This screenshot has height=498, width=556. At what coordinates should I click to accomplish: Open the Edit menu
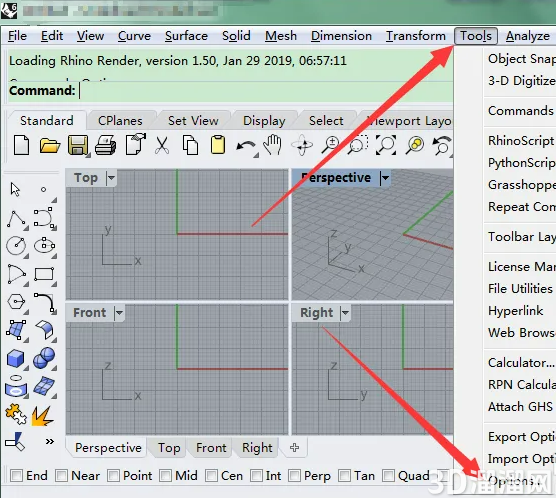click(x=52, y=36)
